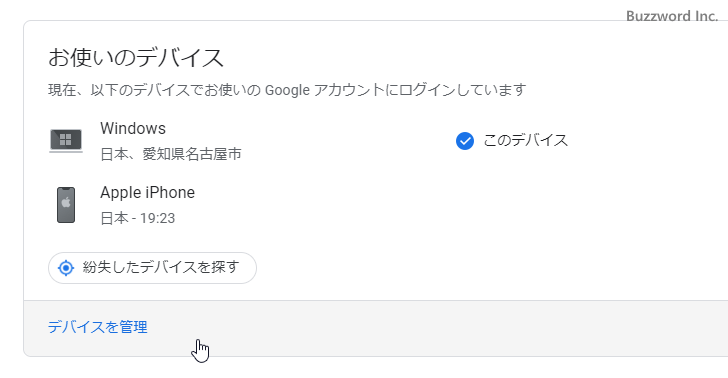The height and width of the screenshot is (378, 728).
Task: Click the Buzzword Inc. watermark text
Action: [672, 16]
